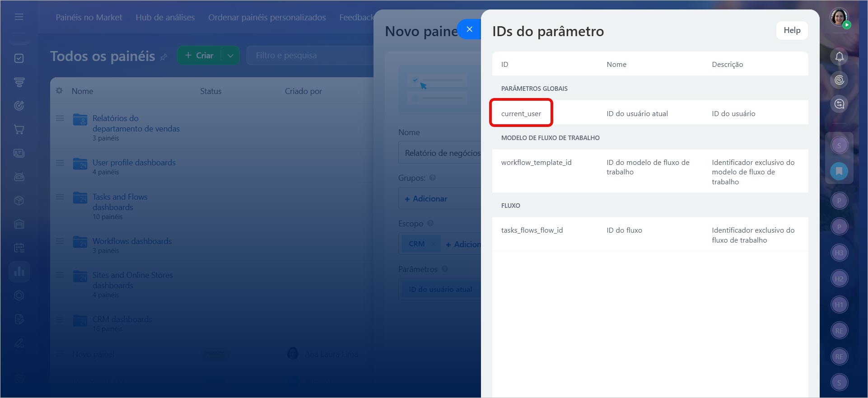Open the Hub de análises tab
The image size is (868, 398).
point(165,18)
